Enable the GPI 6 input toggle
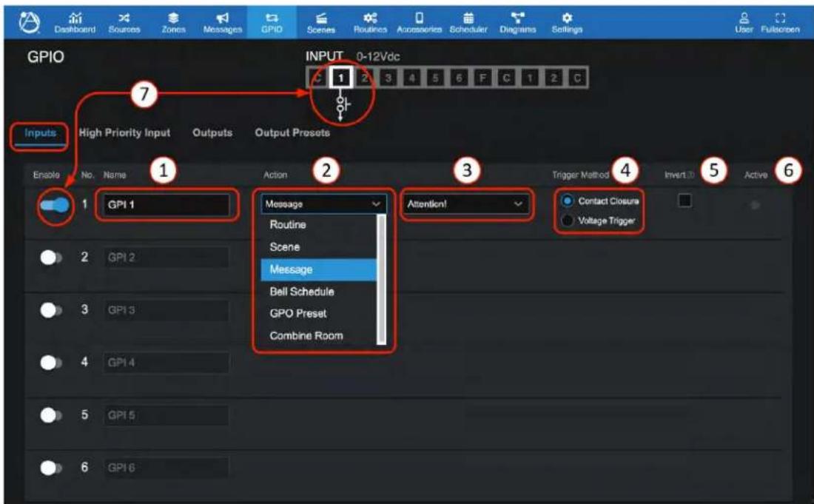 [51, 468]
